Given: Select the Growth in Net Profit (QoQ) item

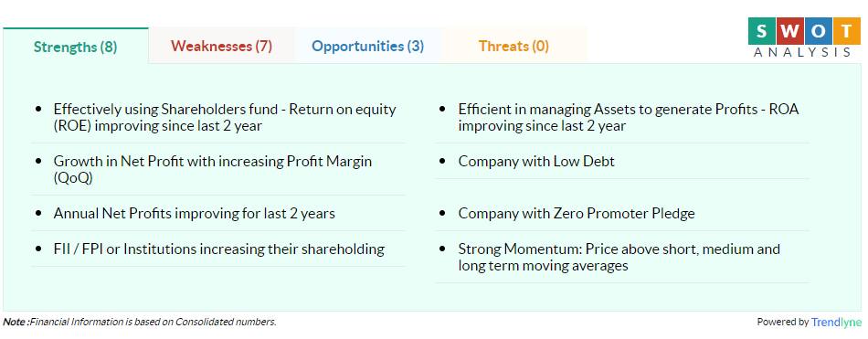Looking at the screenshot, I should coord(218,170).
